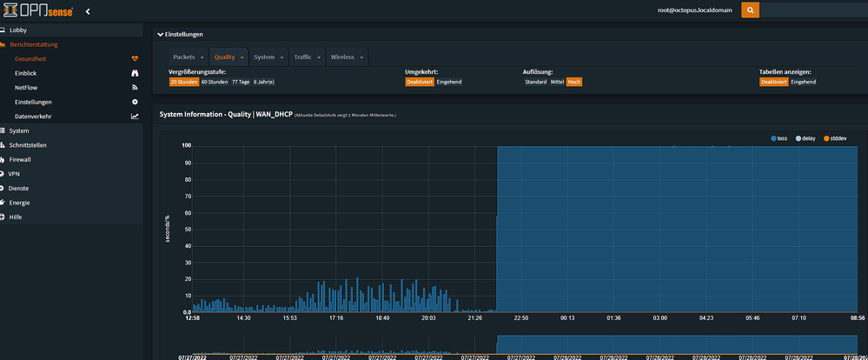Click the Berichterstattung chart icon
This screenshot has width=868, height=360.
pos(3,44)
